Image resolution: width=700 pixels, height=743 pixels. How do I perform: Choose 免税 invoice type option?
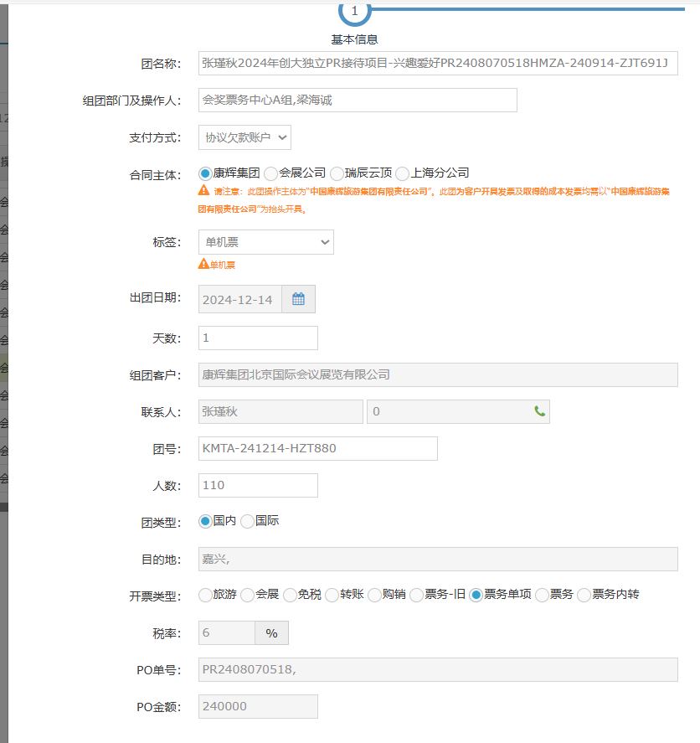click(x=291, y=595)
